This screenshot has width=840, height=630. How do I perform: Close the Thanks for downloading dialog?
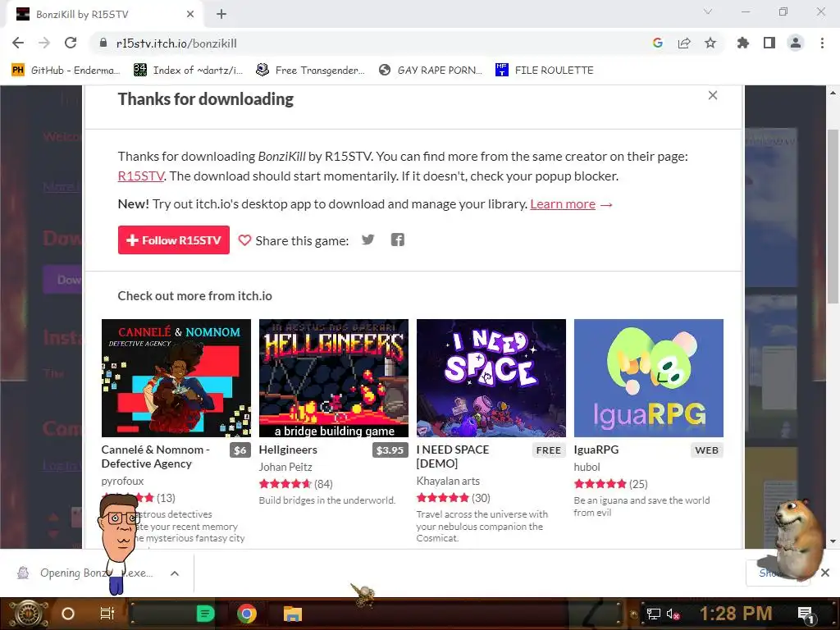[713, 95]
